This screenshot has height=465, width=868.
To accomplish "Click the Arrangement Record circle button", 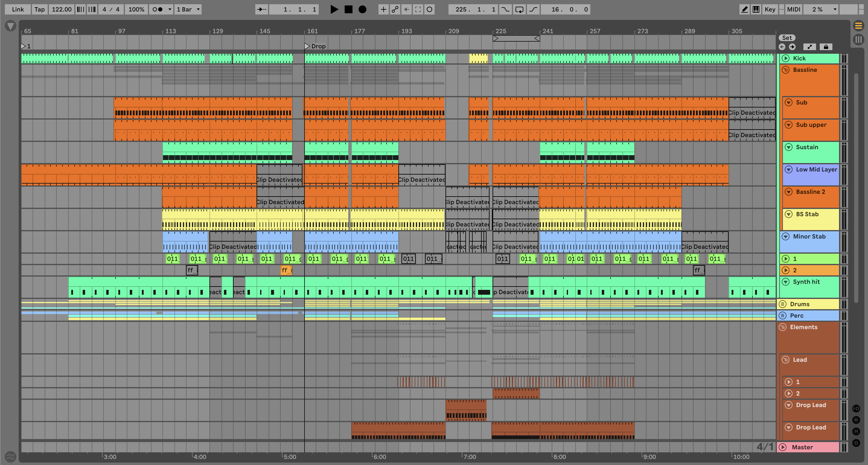I will click(x=362, y=9).
